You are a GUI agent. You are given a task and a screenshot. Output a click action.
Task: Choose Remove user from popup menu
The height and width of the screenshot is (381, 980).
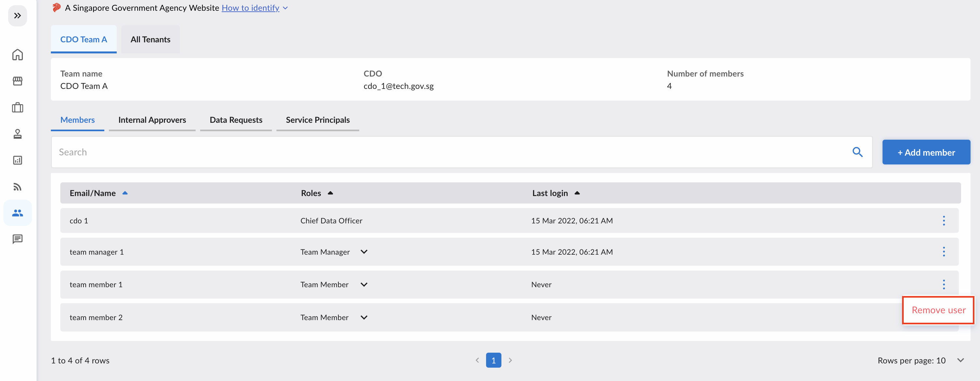[938, 310]
